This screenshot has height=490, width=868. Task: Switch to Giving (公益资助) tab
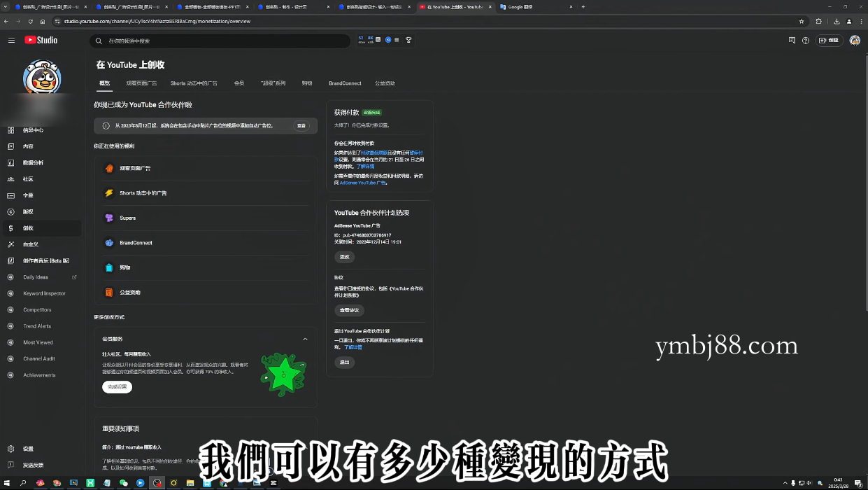point(385,83)
